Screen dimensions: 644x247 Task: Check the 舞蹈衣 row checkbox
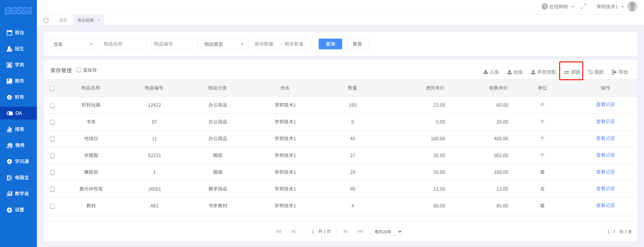pos(52,172)
